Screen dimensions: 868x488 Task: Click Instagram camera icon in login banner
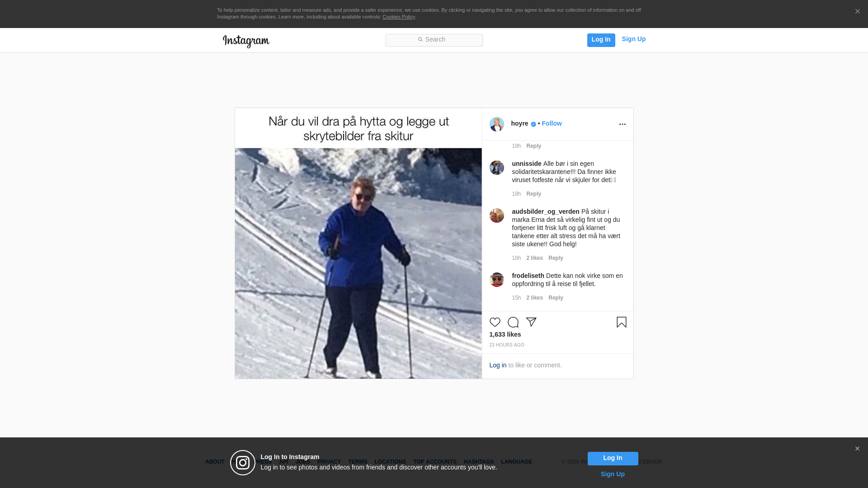coord(243,463)
